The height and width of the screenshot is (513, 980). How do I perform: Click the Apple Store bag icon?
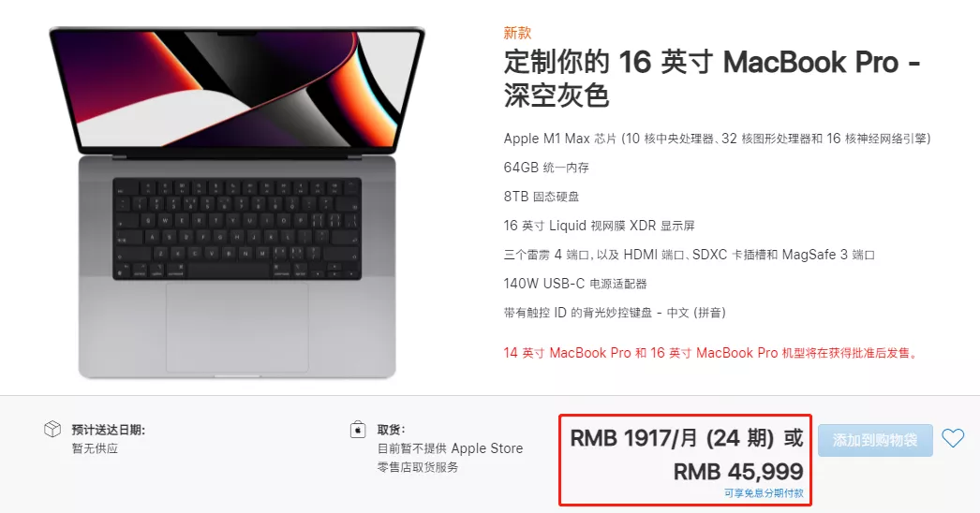coord(358,430)
